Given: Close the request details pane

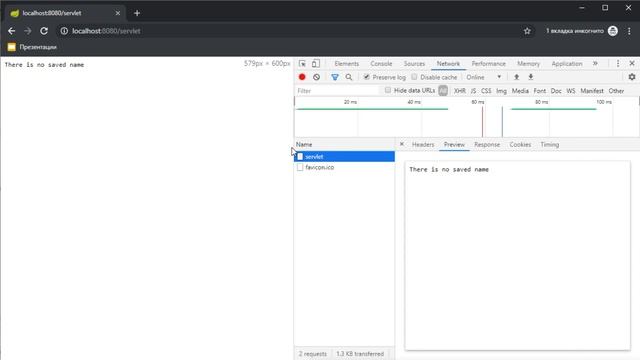Looking at the screenshot, I should 402,144.
